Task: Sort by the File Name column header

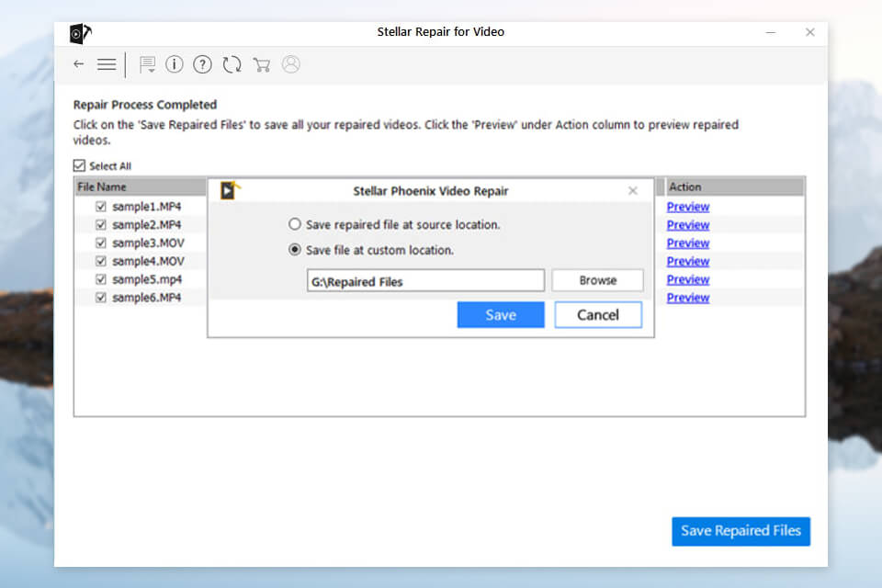Action: click(103, 186)
